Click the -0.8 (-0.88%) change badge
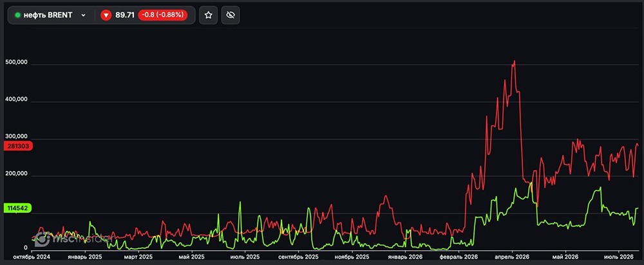 pos(163,15)
